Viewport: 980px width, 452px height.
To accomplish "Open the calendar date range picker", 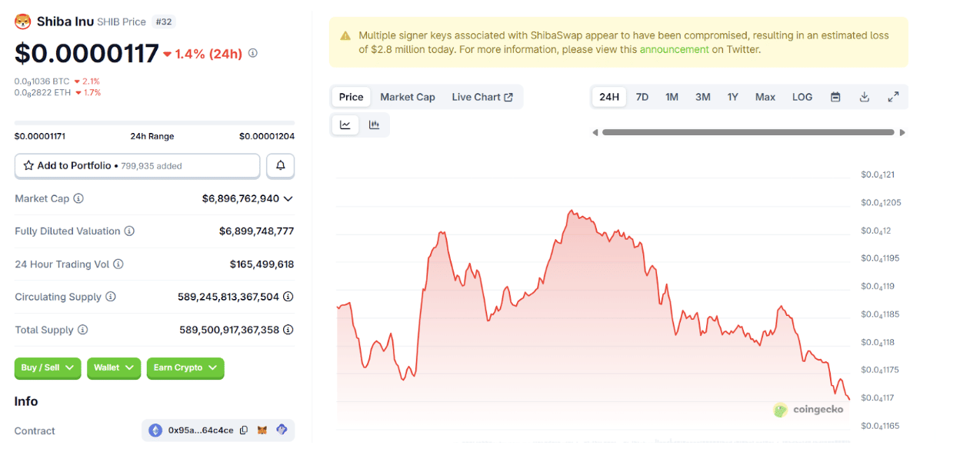I will [835, 97].
